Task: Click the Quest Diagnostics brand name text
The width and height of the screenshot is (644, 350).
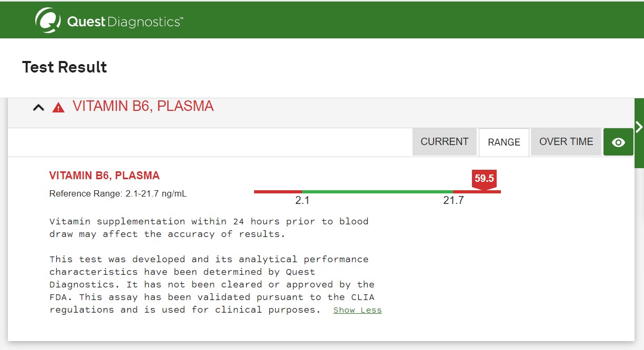Action: click(125, 22)
